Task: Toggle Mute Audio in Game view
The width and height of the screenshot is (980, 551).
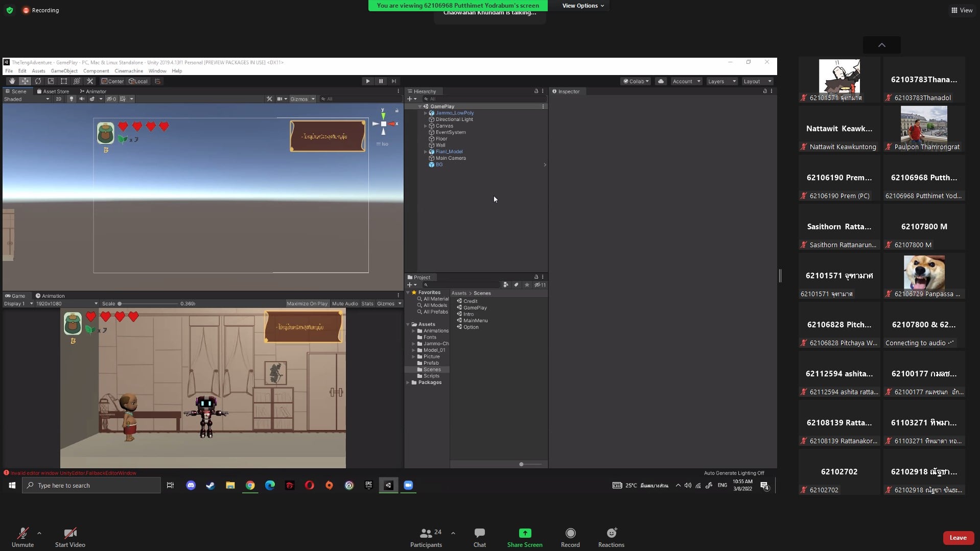Action: 345,304
